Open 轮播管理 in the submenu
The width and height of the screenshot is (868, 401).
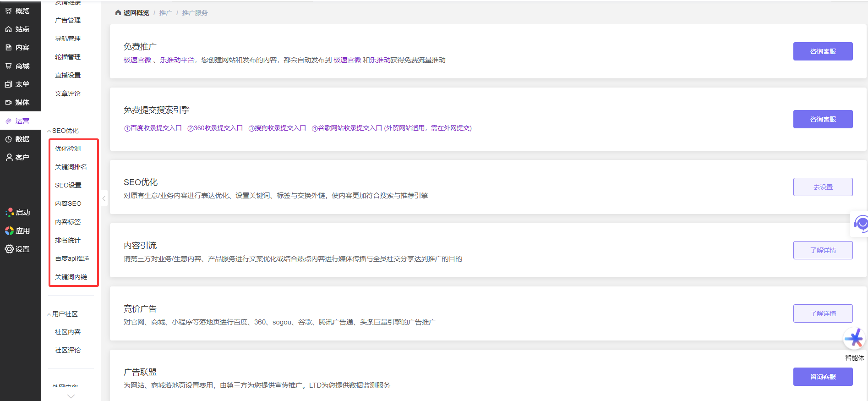point(68,57)
